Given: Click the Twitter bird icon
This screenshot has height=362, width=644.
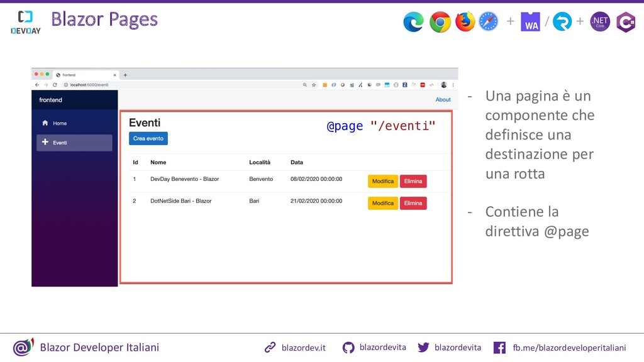Looking at the screenshot, I should click(x=423, y=348).
